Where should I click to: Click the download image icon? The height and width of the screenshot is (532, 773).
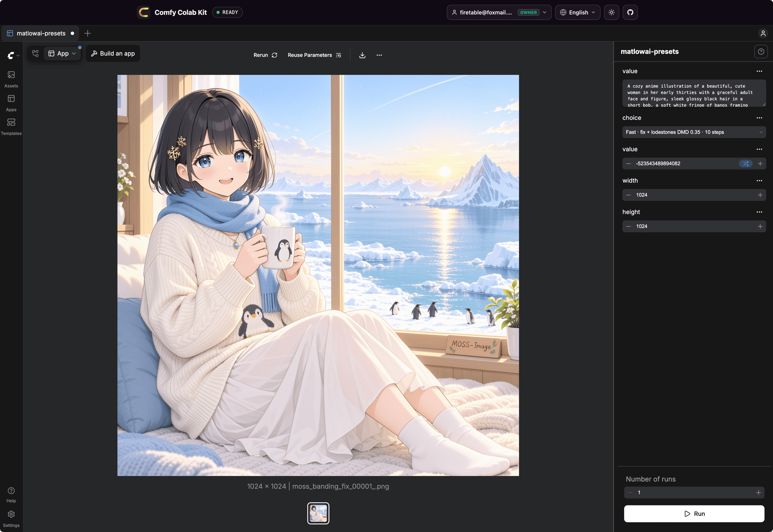(362, 55)
